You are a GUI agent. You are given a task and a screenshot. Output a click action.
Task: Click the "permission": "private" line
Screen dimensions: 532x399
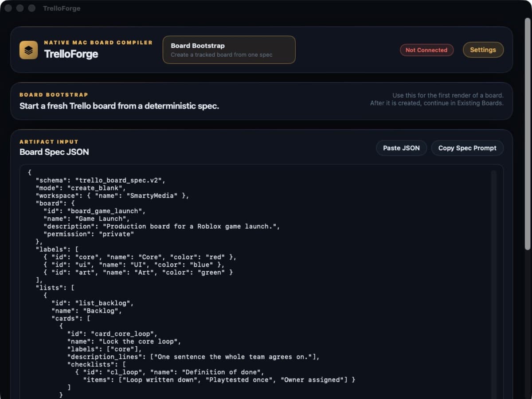coord(89,234)
